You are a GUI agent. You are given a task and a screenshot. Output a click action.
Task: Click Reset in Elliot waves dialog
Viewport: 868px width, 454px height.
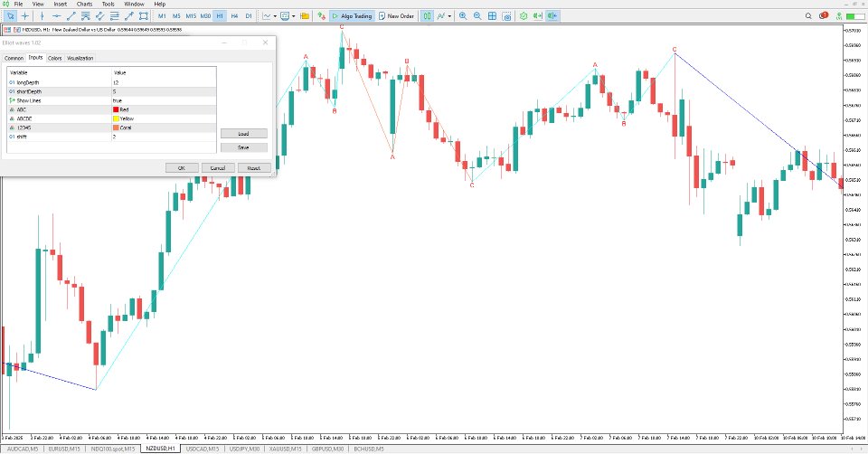(x=254, y=167)
